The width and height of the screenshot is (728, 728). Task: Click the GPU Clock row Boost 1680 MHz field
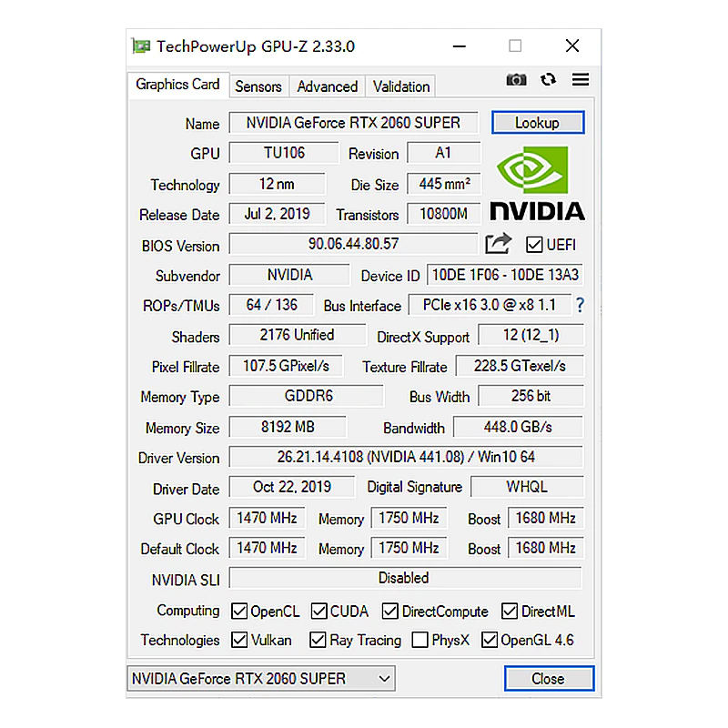click(546, 518)
